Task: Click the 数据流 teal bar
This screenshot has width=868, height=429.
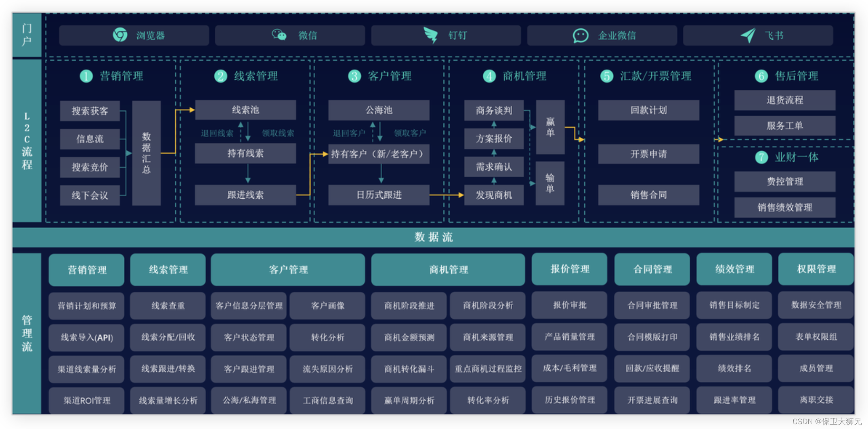Action: click(x=433, y=237)
